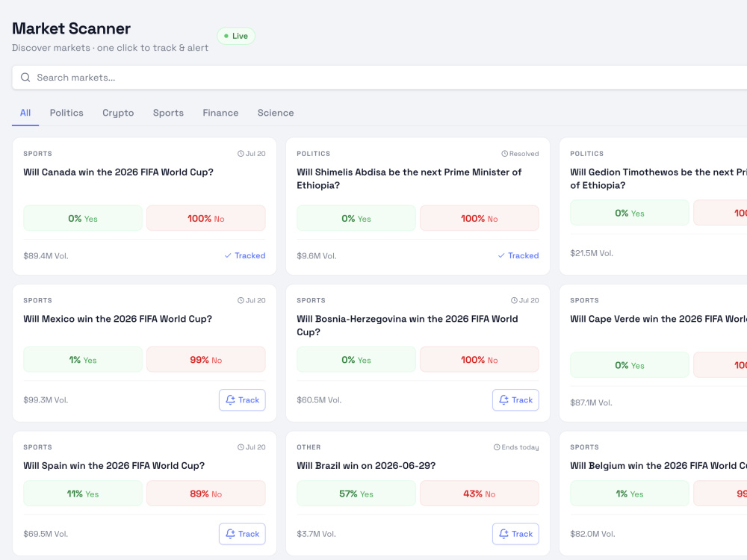Choose 100% No on Canada market
747x560 pixels.
click(206, 218)
